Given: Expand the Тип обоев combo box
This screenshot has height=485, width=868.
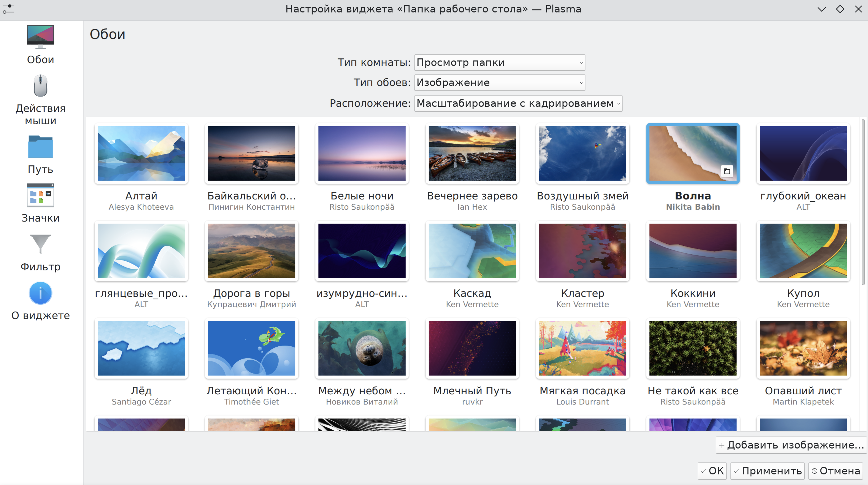Looking at the screenshot, I should 499,83.
